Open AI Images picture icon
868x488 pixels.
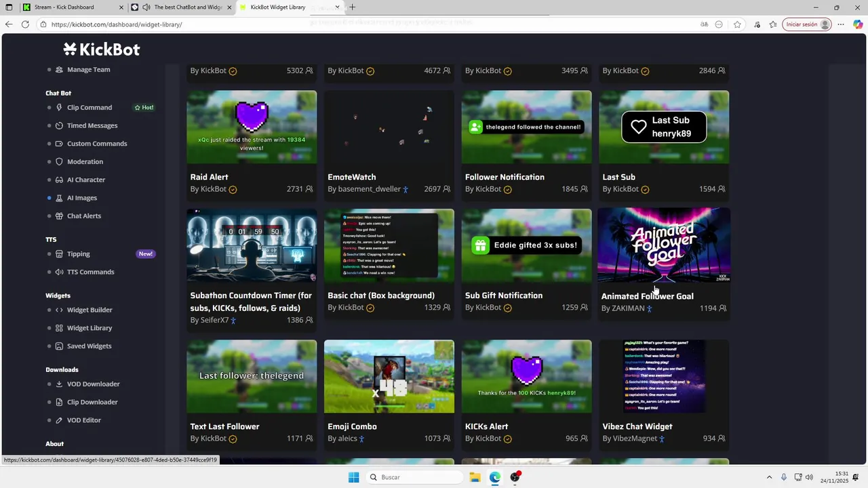[x=59, y=198]
